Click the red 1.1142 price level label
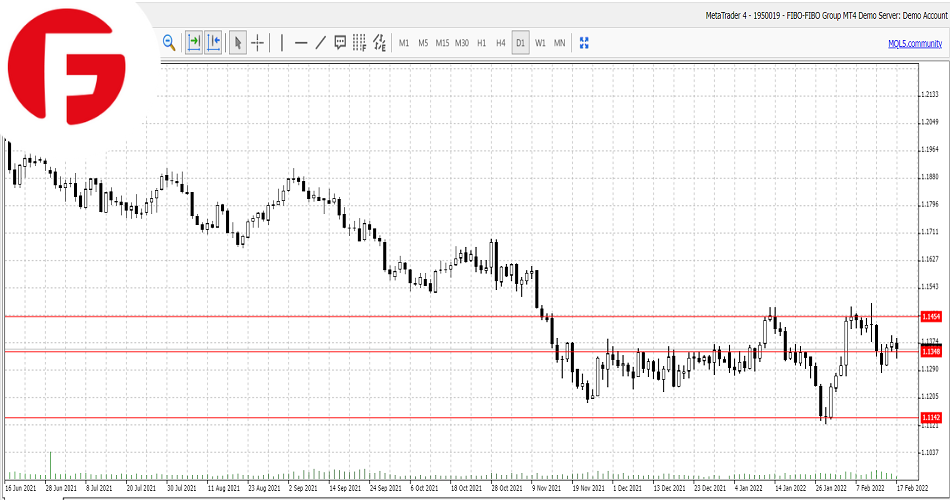The width and height of the screenshot is (950, 500). click(x=931, y=417)
